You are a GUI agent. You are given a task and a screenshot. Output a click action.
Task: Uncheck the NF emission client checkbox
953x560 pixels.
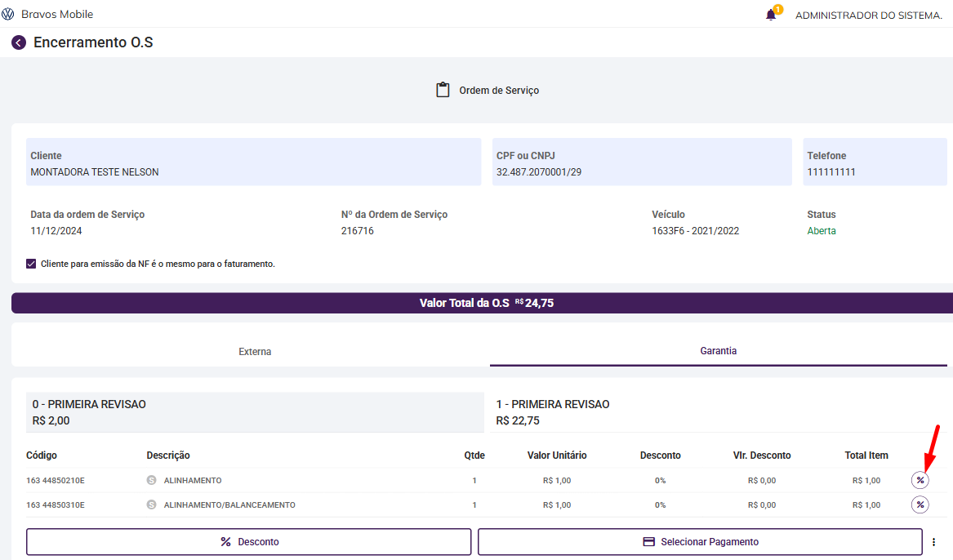click(x=31, y=264)
